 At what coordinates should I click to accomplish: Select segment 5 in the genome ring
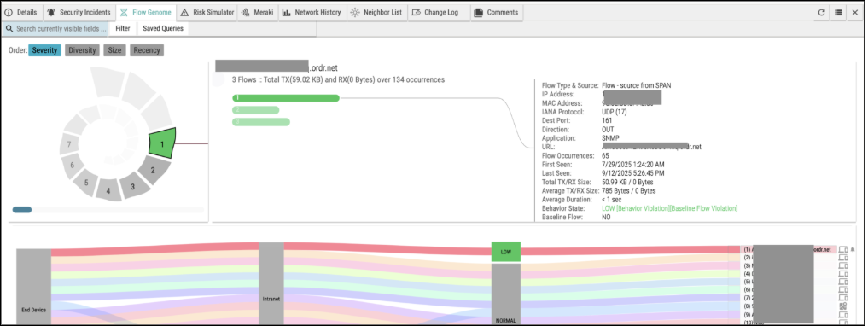coord(86,182)
